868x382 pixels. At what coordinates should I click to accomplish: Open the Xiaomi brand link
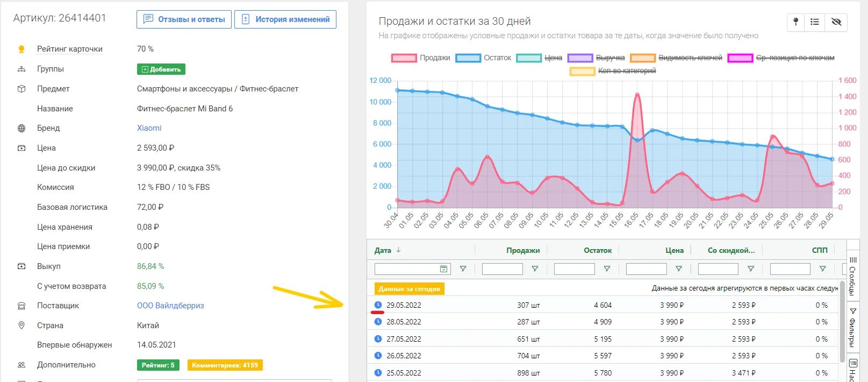(149, 128)
